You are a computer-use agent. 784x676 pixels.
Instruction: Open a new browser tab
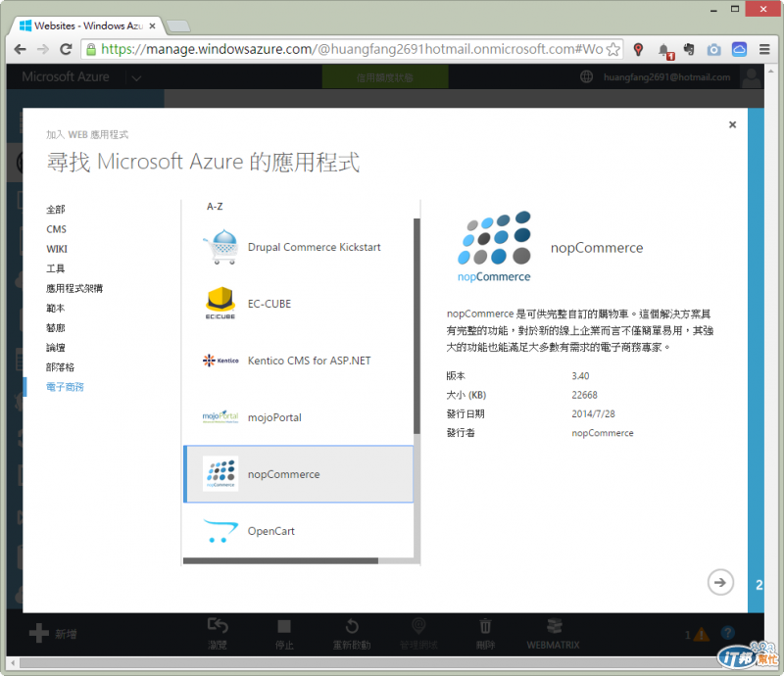click(x=177, y=26)
